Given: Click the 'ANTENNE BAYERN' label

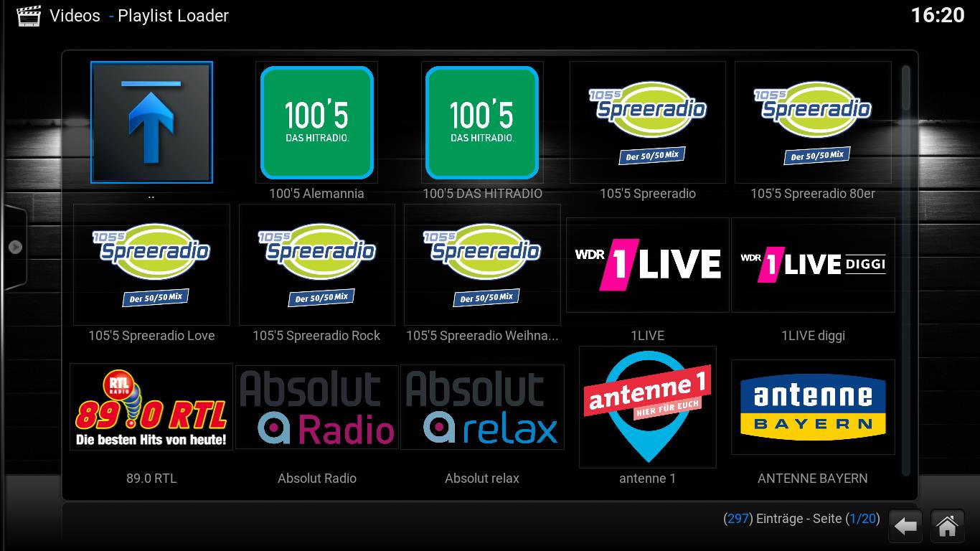Looking at the screenshot, I should click(x=813, y=479).
